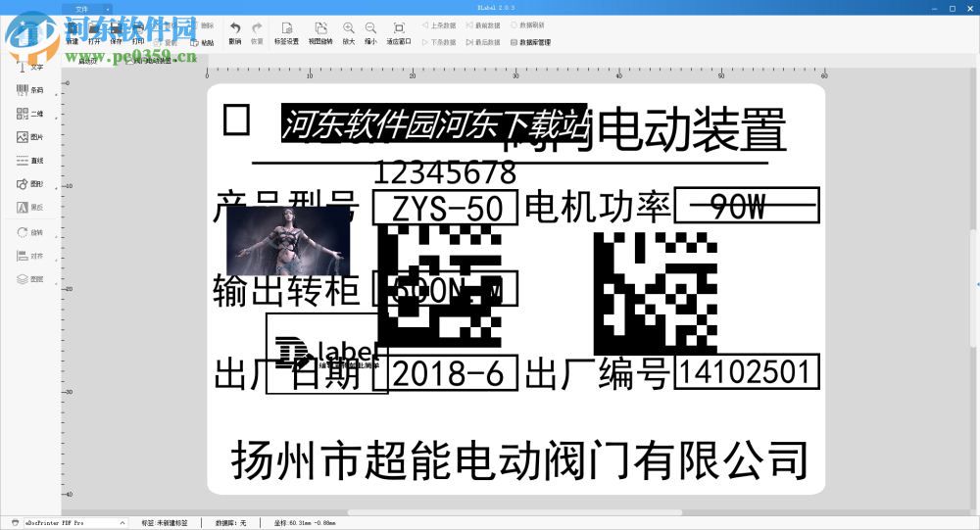The width and height of the screenshot is (980, 530).
Task: Select the empty square box on label
Action: (x=237, y=120)
